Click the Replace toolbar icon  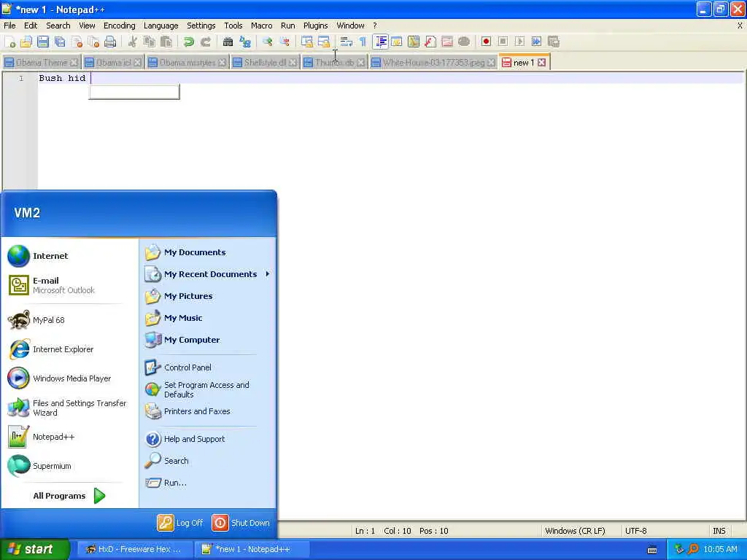point(245,42)
